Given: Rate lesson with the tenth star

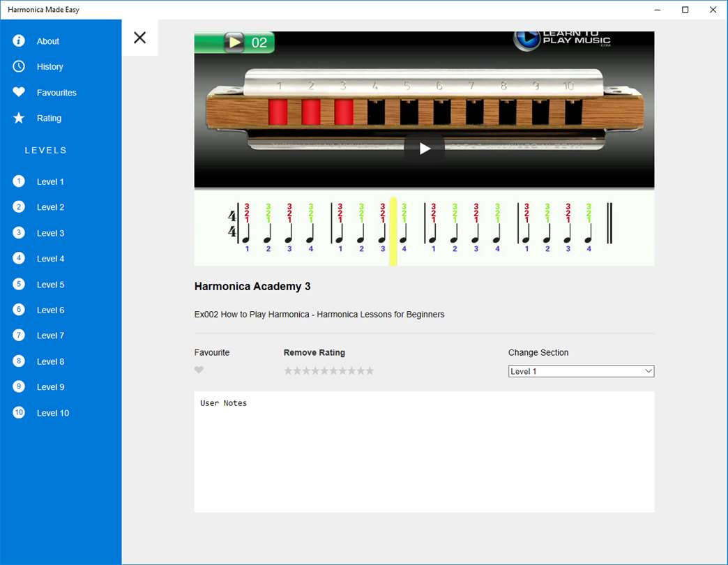Looking at the screenshot, I should [370, 370].
